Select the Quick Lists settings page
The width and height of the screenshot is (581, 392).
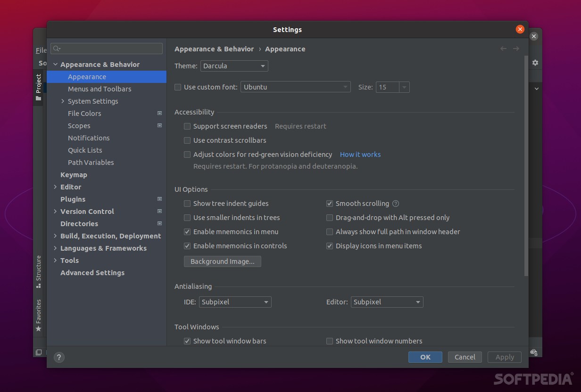point(85,150)
